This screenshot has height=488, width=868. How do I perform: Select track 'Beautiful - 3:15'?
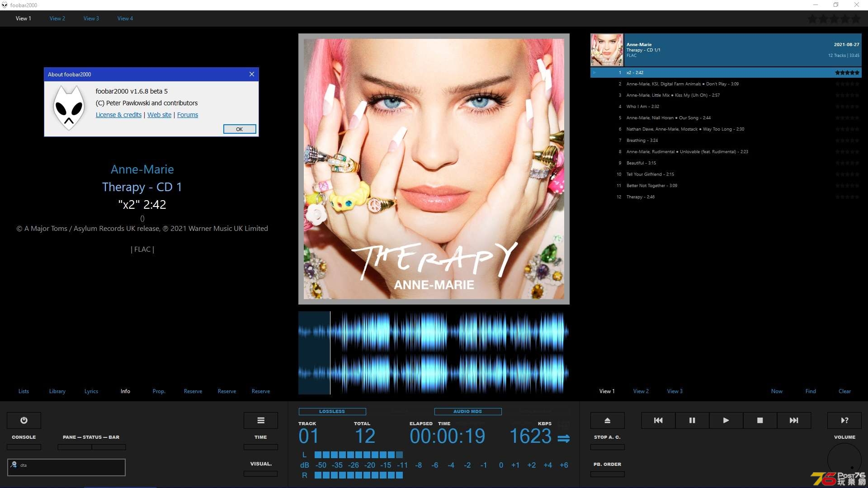(726, 163)
